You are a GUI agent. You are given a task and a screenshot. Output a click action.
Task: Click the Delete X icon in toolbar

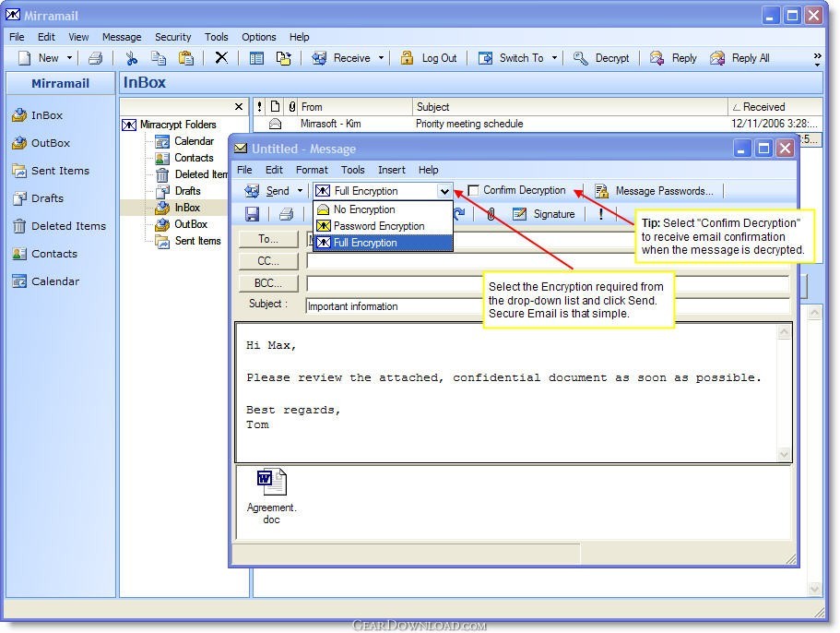[221, 58]
